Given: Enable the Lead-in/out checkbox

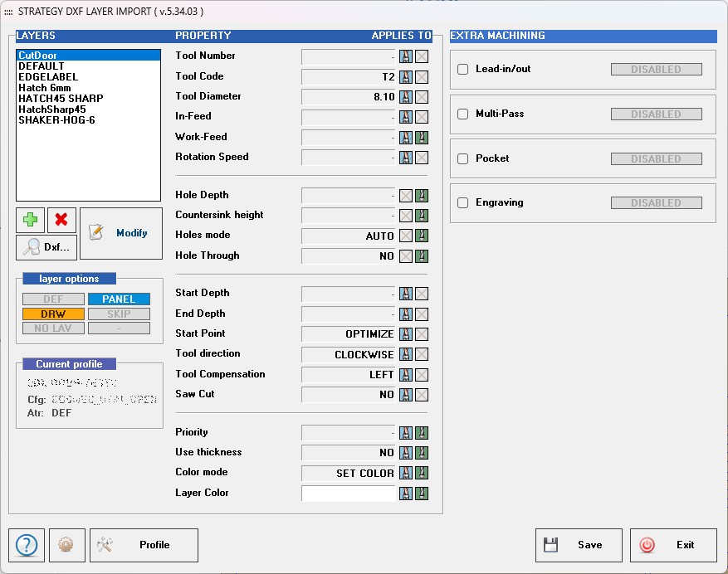Looking at the screenshot, I should pos(462,69).
